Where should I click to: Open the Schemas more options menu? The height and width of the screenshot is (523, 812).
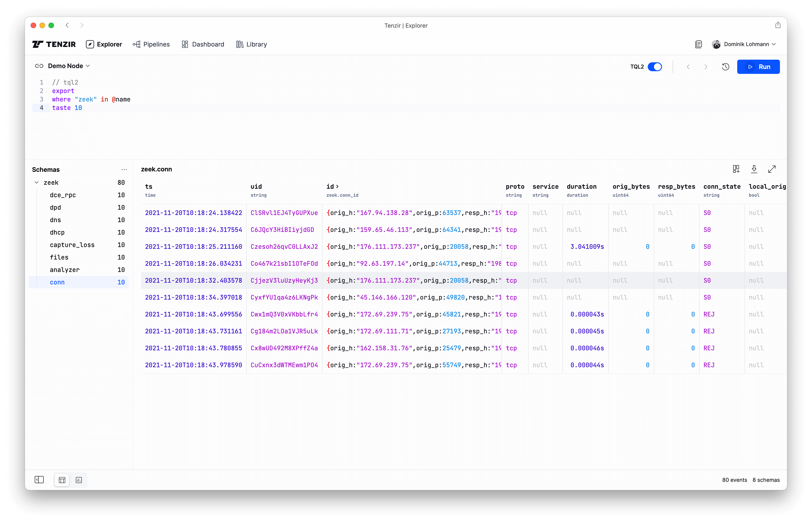pos(124,169)
